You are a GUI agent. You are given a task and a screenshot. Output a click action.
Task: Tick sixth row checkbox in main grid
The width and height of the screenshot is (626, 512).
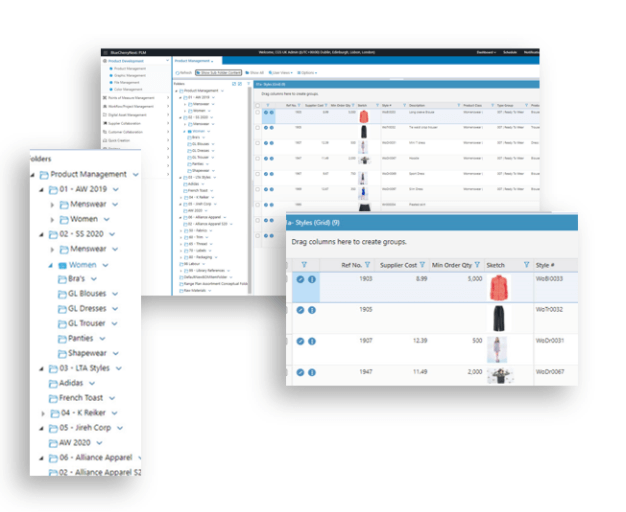pos(258,189)
